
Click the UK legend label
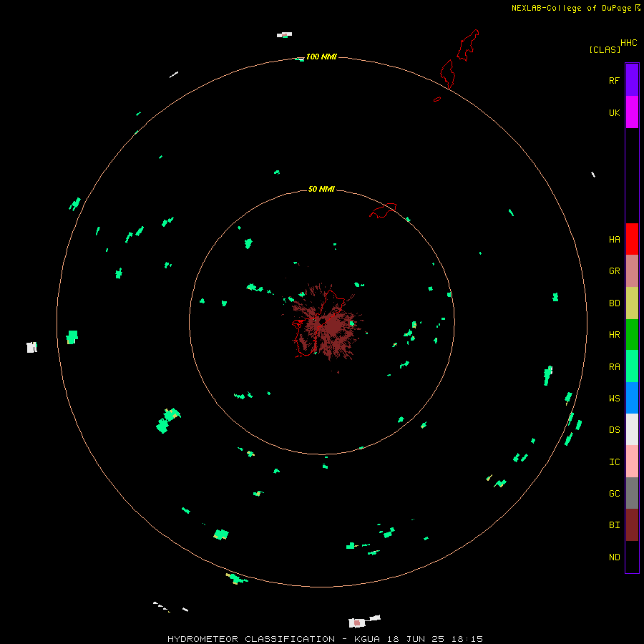614,113
